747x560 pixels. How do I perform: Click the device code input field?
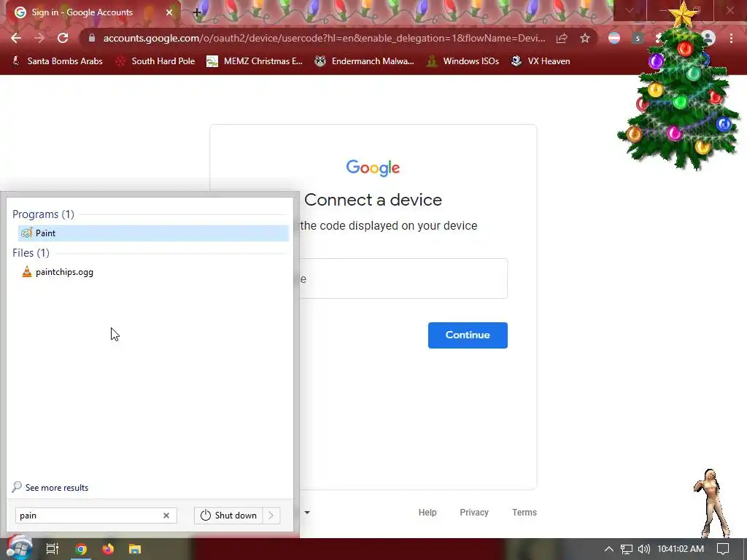pyautogui.click(x=403, y=279)
